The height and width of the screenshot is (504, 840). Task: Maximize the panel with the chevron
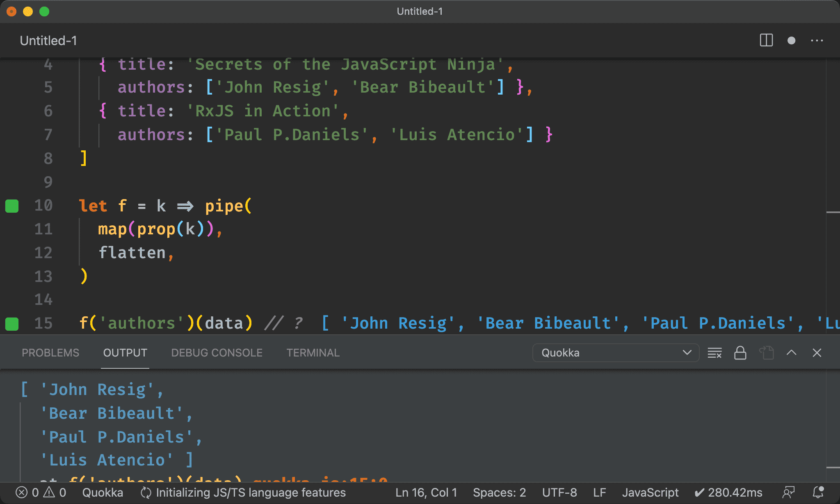click(792, 353)
